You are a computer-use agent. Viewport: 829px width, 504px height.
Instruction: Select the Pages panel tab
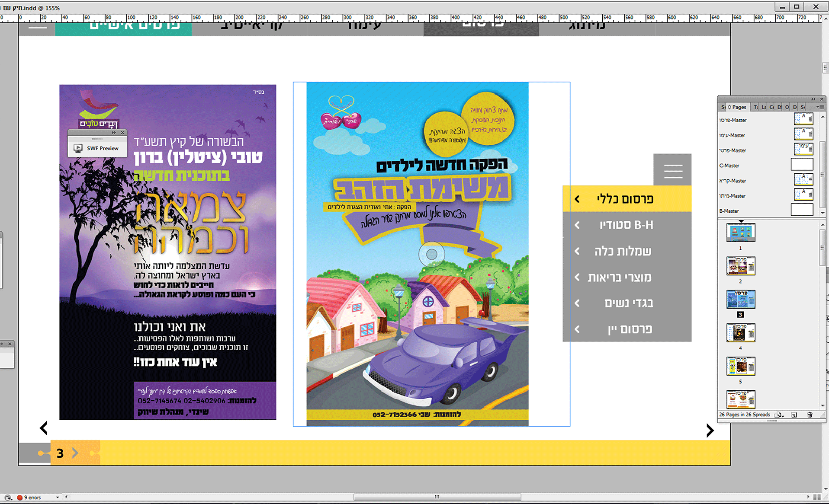738,107
